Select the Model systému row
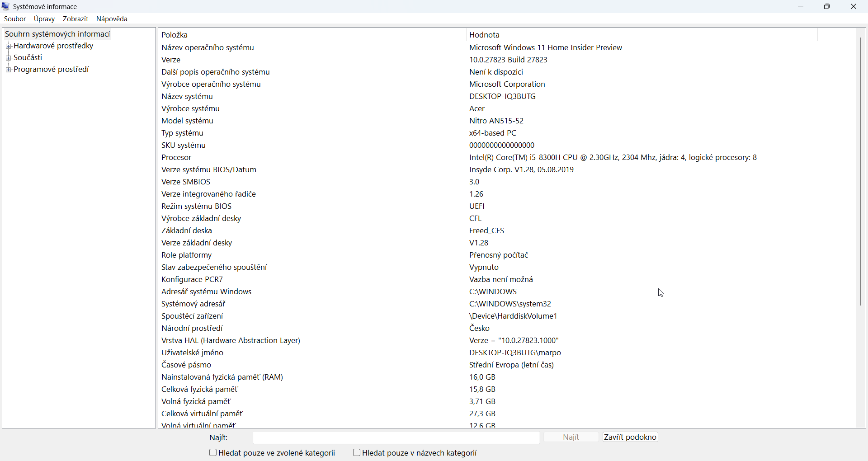The image size is (868, 461). [x=488, y=121]
